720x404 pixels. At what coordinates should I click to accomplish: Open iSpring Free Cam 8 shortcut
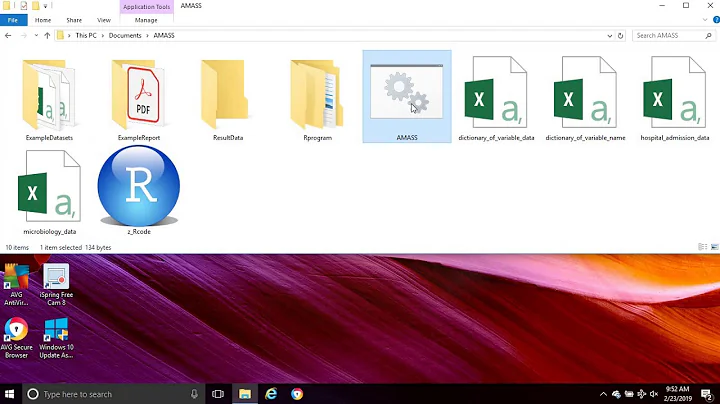[x=56, y=285]
